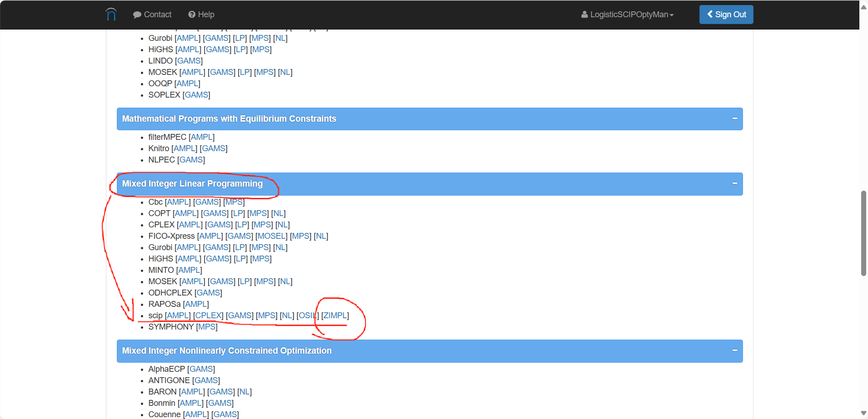
Task: Open the scip MPS link
Action: click(x=266, y=315)
